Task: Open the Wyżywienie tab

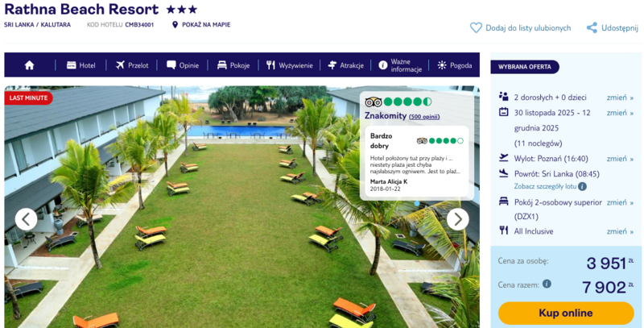Action: tap(290, 65)
